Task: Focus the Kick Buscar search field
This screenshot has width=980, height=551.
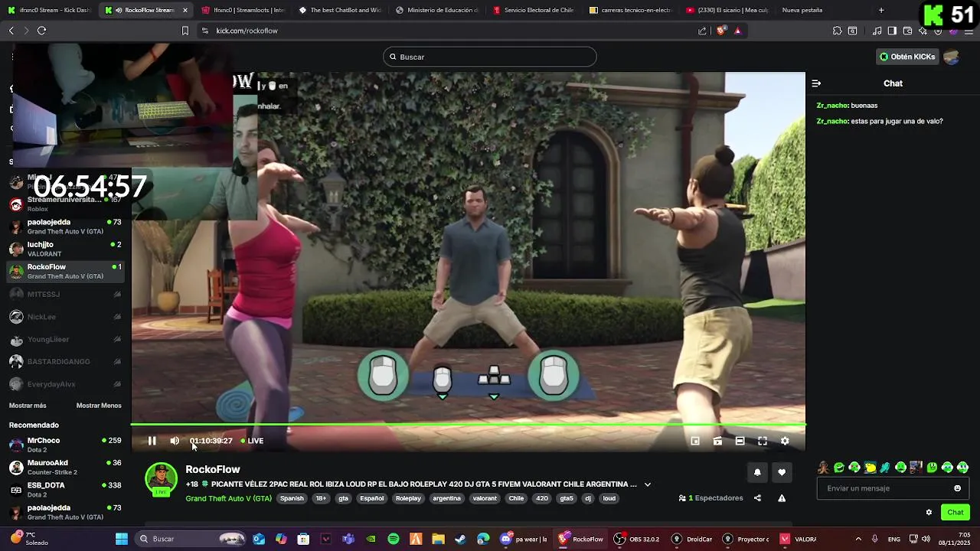Action: coord(490,57)
